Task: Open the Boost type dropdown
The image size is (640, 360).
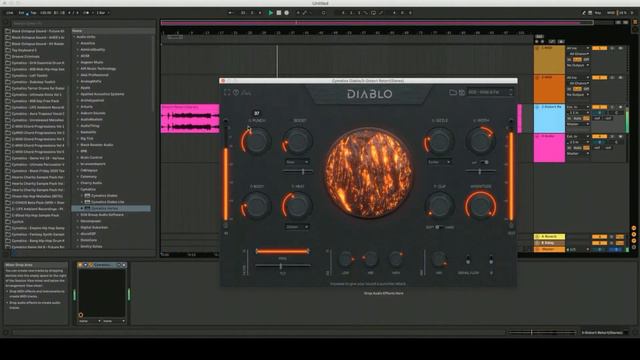Action: pyautogui.click(x=297, y=162)
